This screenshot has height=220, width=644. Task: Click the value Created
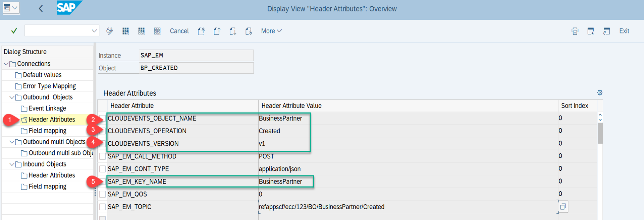pos(269,131)
